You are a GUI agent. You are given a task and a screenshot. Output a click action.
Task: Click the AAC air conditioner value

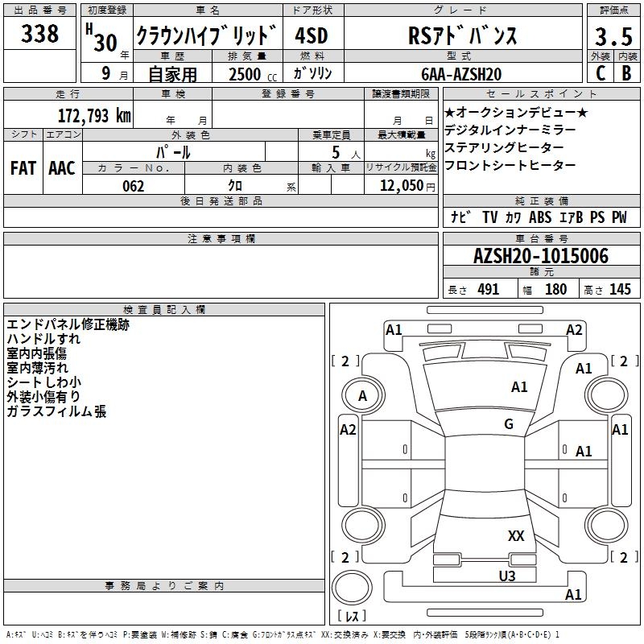(x=62, y=168)
